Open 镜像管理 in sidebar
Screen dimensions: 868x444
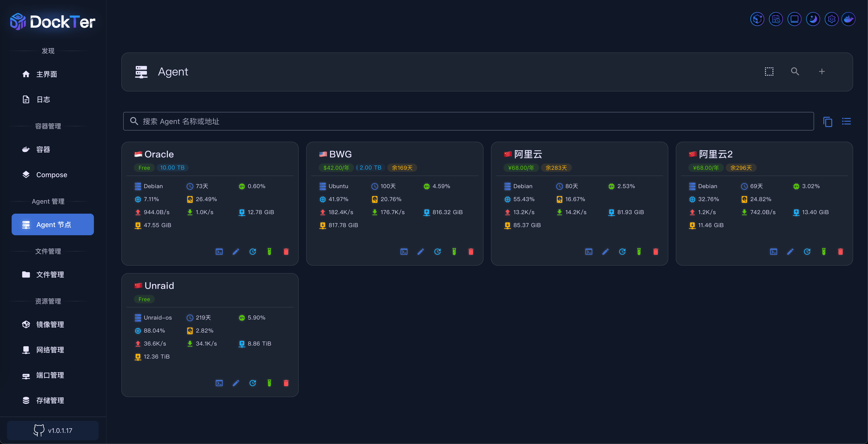(50, 324)
